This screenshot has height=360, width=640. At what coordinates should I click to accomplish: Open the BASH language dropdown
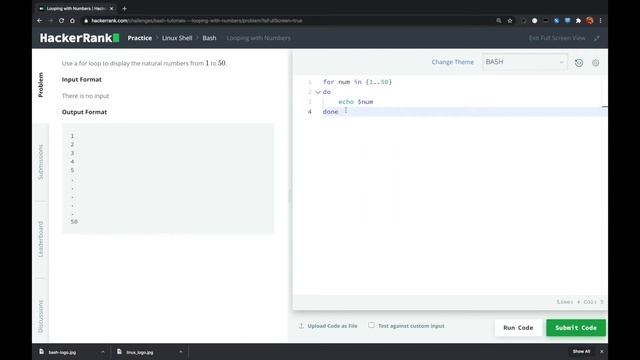point(524,62)
